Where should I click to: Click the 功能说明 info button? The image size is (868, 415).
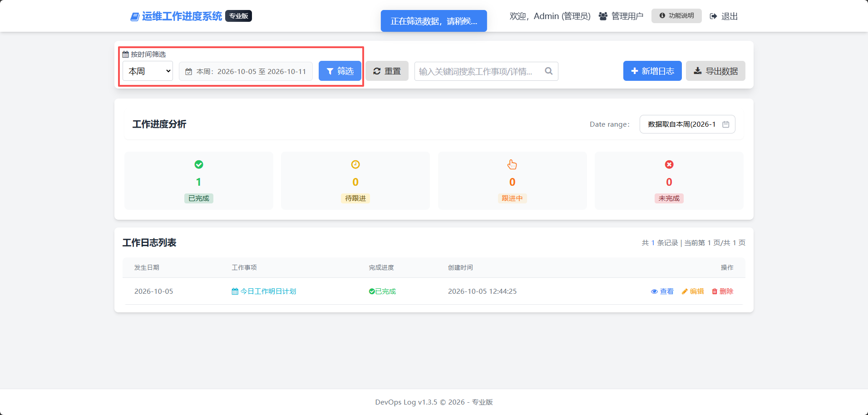point(676,16)
